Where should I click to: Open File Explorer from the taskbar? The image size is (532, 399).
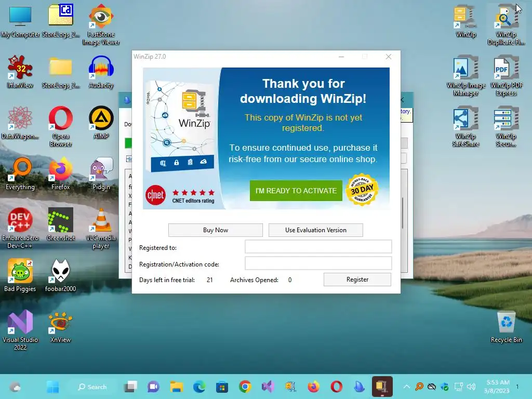[x=177, y=387]
